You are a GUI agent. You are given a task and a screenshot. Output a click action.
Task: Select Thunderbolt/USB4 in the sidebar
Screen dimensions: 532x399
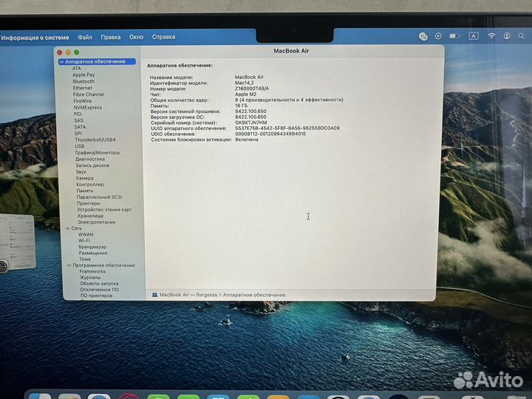tap(95, 140)
